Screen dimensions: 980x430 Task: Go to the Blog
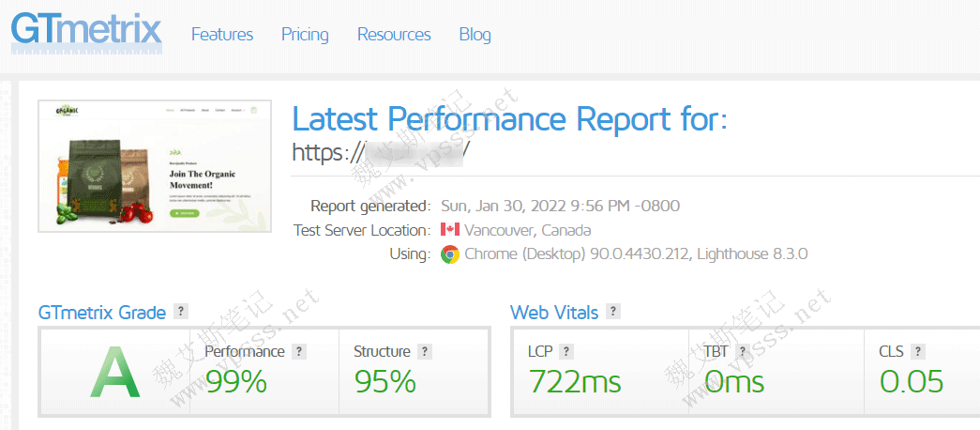tap(475, 35)
